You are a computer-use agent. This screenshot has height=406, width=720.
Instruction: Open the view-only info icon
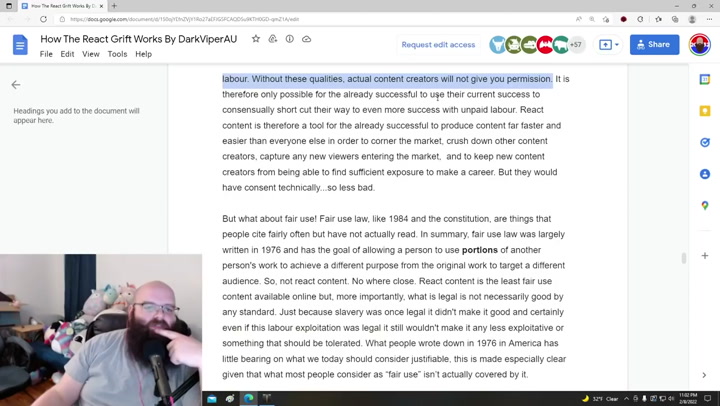290,39
